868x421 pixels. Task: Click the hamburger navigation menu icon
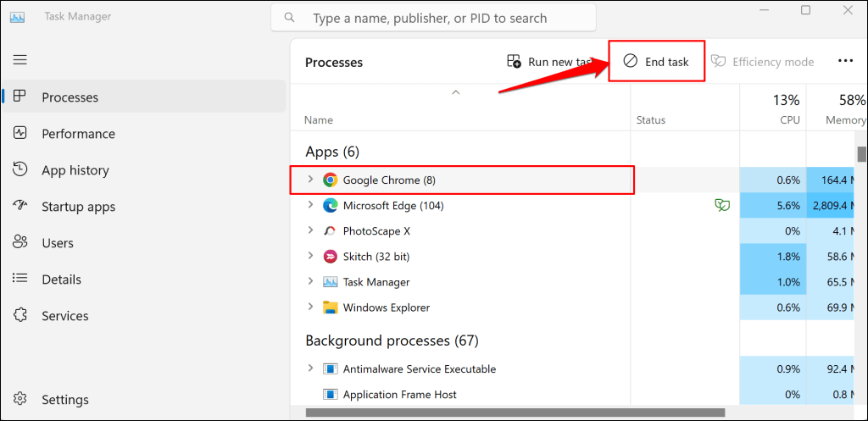(x=20, y=59)
